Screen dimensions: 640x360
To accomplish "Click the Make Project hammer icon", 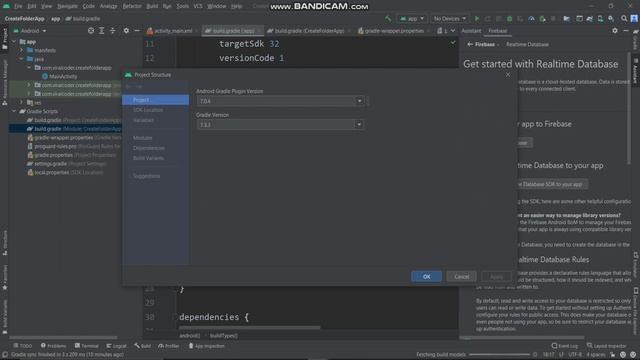I will point(388,19).
